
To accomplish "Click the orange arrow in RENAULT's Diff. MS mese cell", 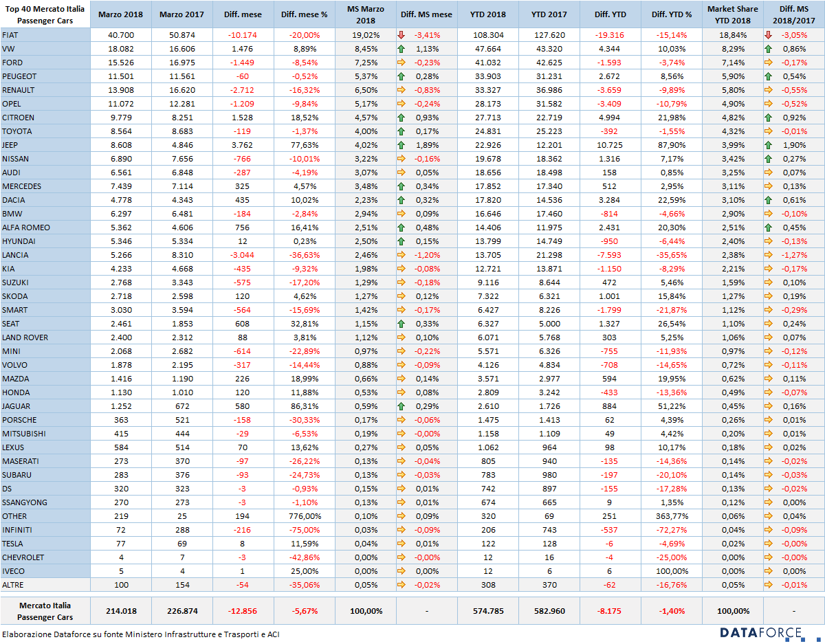I will pos(401,90).
